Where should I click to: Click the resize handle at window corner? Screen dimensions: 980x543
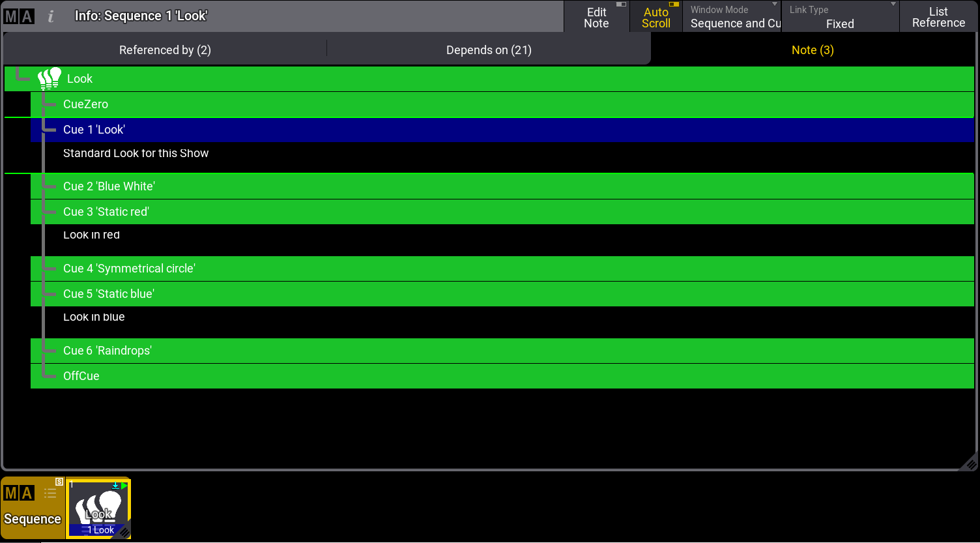click(x=970, y=463)
